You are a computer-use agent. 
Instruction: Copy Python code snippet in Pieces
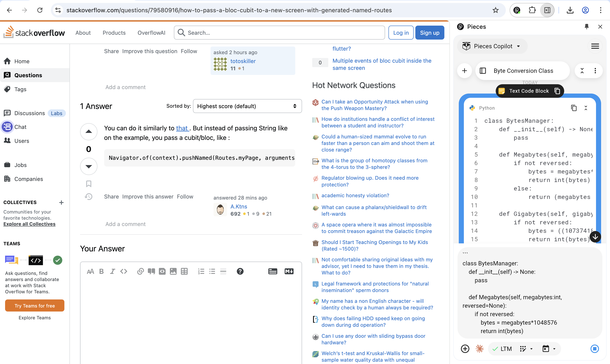point(574,108)
